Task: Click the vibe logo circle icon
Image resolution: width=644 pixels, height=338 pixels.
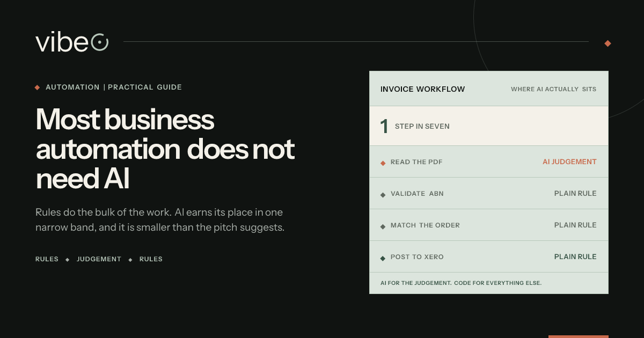Action: 100,42
